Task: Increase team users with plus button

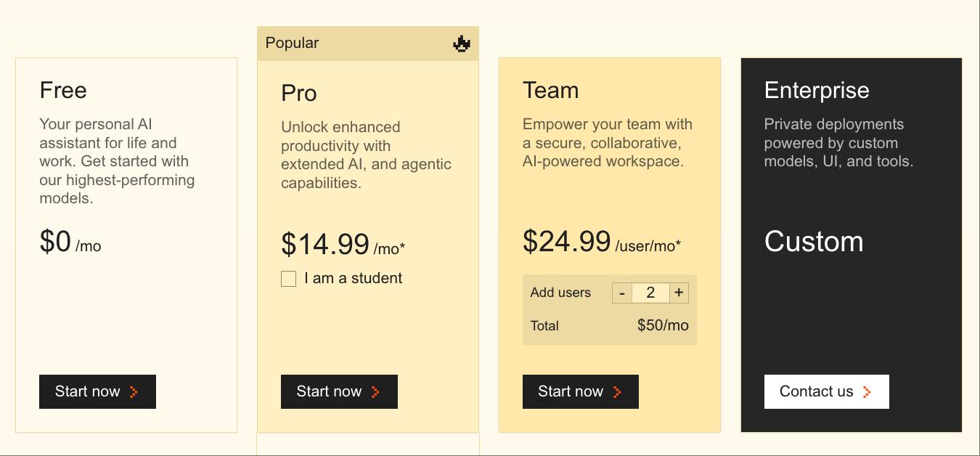Action: pyautogui.click(x=679, y=293)
